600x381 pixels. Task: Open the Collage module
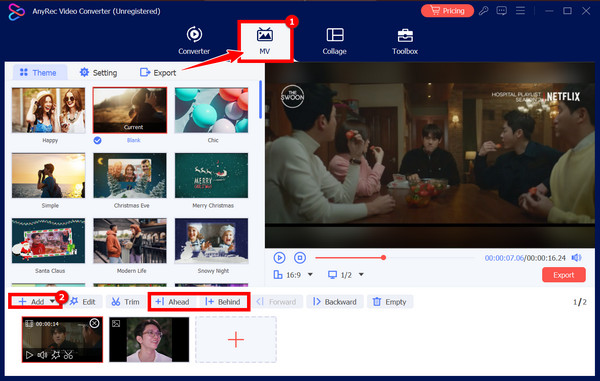(x=334, y=41)
